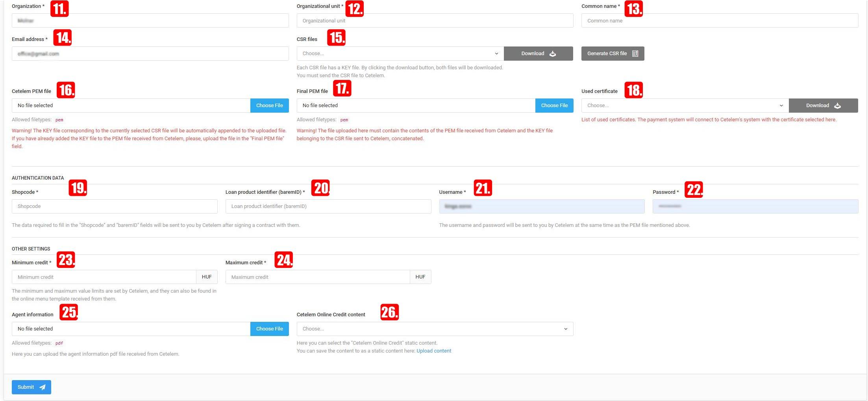Viewport: 868px width, 401px height.
Task: Click into the Organizational unit field
Action: 435,20
